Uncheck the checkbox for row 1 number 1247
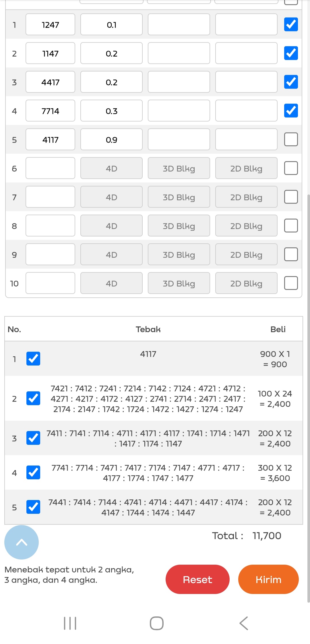 coord(291,24)
